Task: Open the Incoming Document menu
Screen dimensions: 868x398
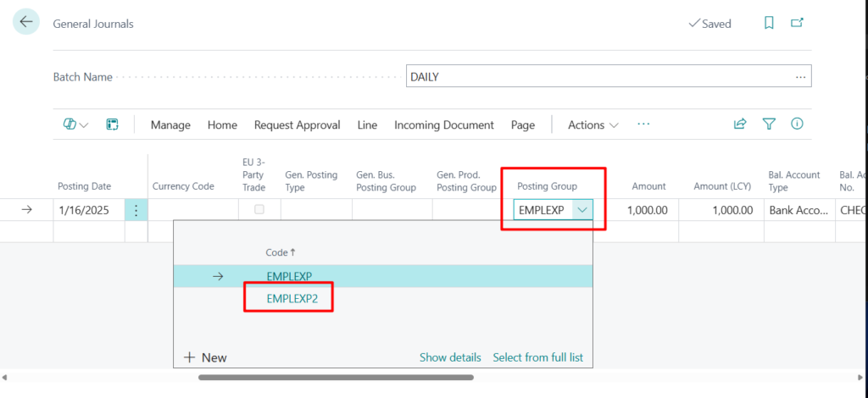Action: pyautogui.click(x=443, y=124)
